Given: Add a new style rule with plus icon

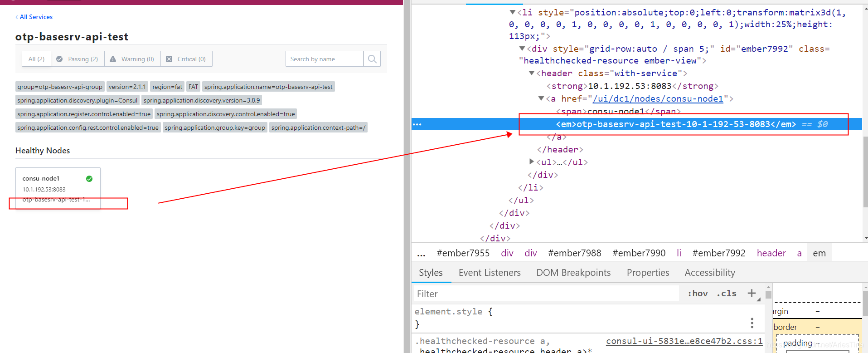Looking at the screenshot, I should tap(752, 294).
